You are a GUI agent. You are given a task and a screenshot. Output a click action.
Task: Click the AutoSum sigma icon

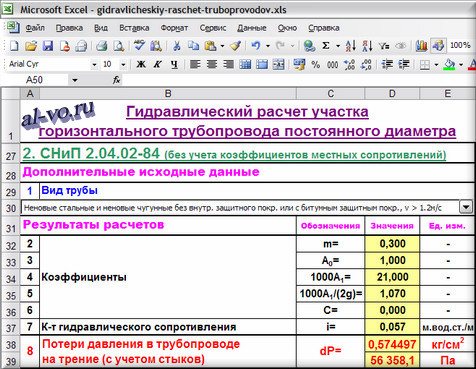click(326, 46)
